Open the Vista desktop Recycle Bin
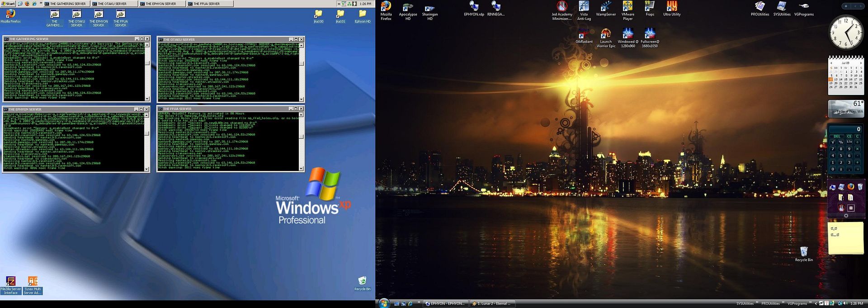The height and width of the screenshot is (308, 868). 804,254
